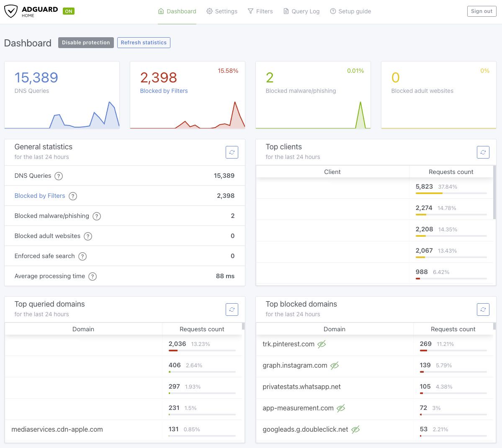This screenshot has height=448, width=502.
Task: Click Domain header in Top queried domains
Action: [83, 329]
